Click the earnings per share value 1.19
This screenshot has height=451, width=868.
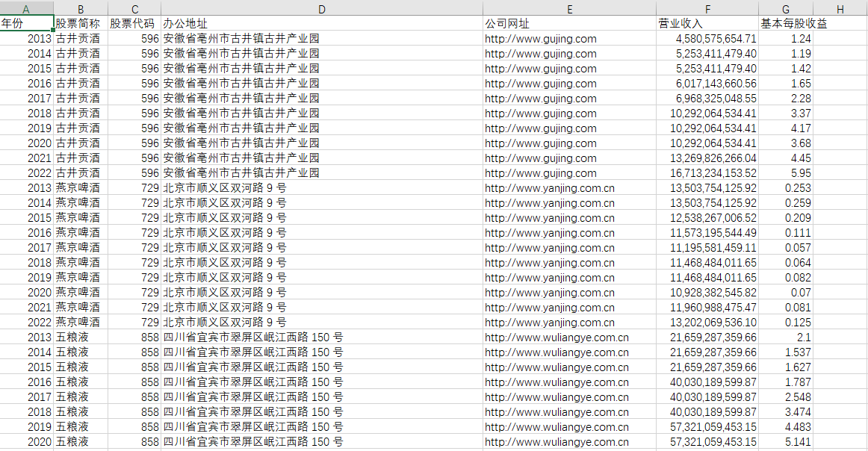coord(786,54)
